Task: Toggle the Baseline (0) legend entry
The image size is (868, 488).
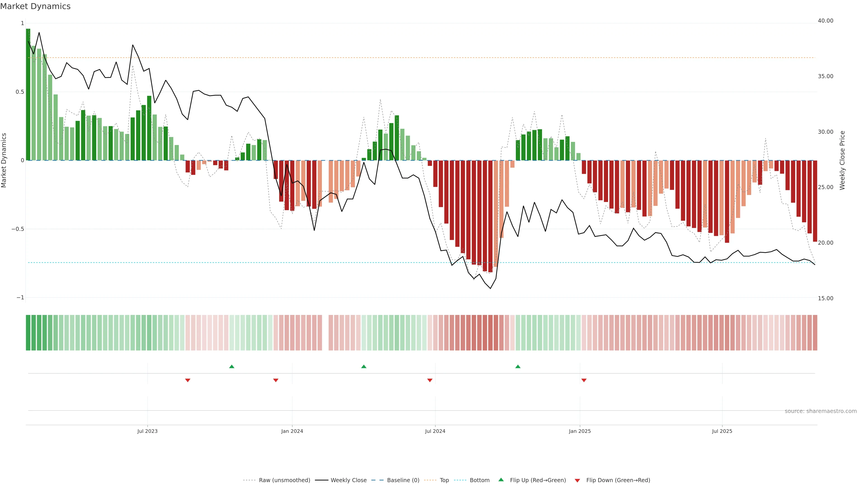Action: 403,480
